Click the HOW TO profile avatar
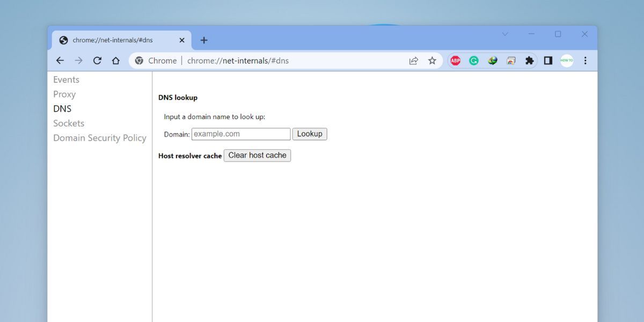 tap(567, 61)
